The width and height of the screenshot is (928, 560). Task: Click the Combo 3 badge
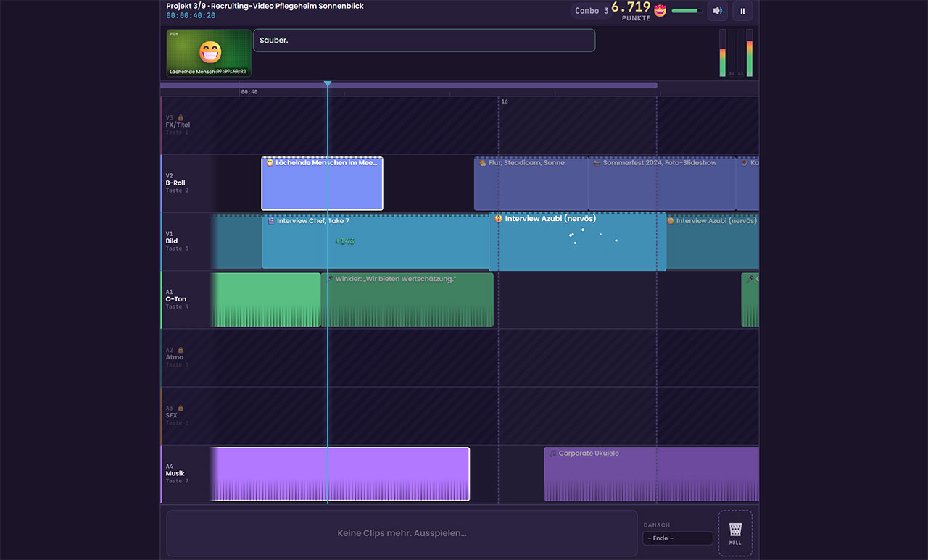591,11
